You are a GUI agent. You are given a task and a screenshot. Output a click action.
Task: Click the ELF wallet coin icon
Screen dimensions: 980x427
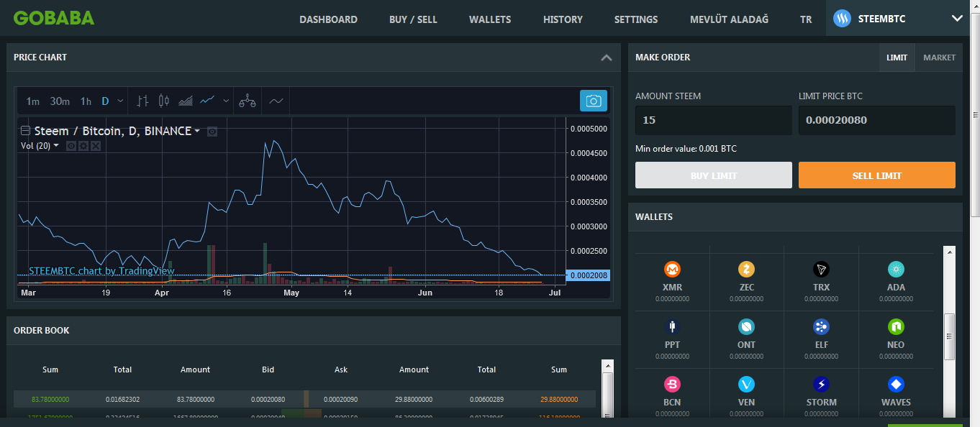click(821, 327)
